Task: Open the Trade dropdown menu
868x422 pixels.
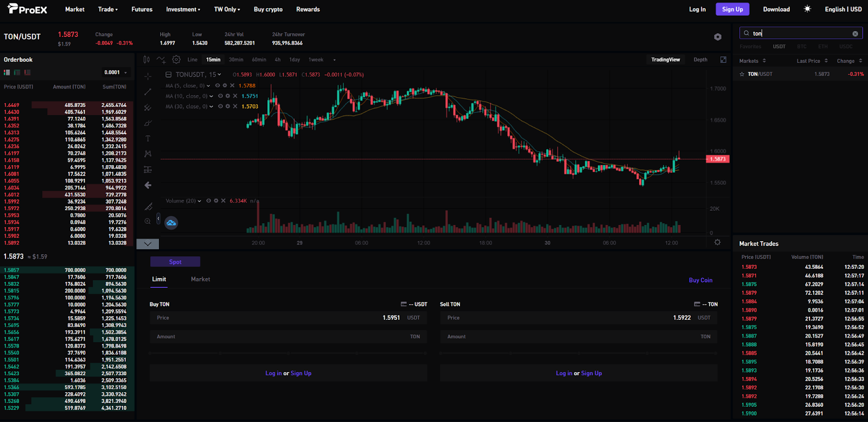Action: point(108,9)
